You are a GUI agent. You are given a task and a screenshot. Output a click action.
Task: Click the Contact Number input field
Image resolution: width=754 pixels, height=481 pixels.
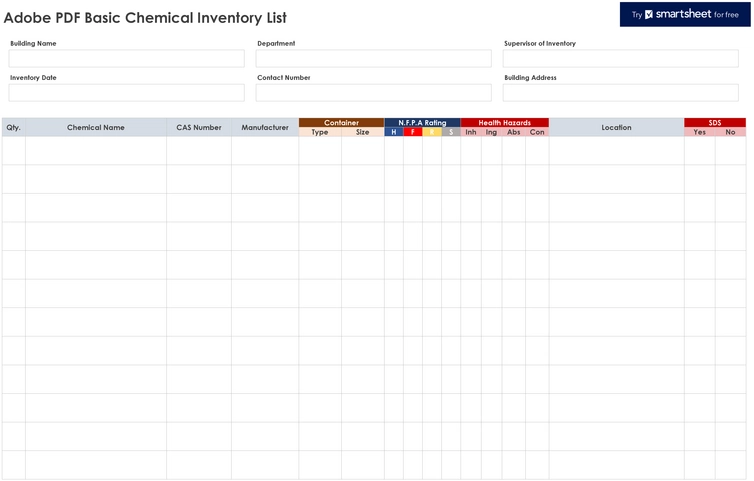point(374,93)
